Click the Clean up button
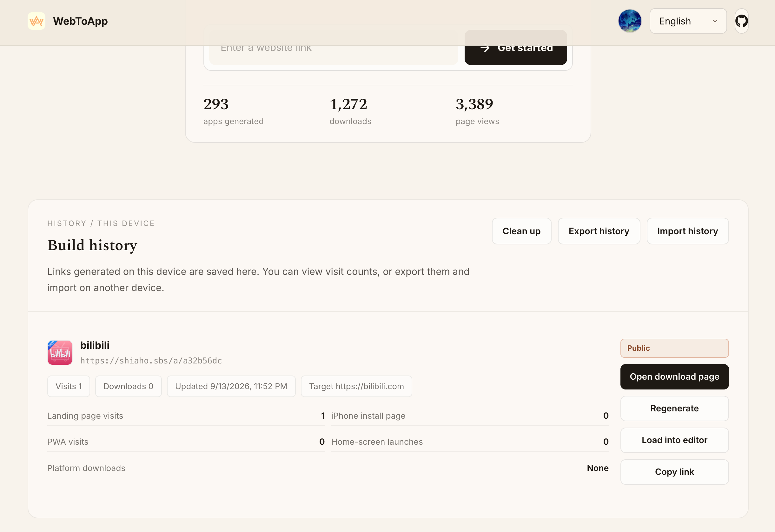Viewport: 775px width, 532px height. point(521,231)
